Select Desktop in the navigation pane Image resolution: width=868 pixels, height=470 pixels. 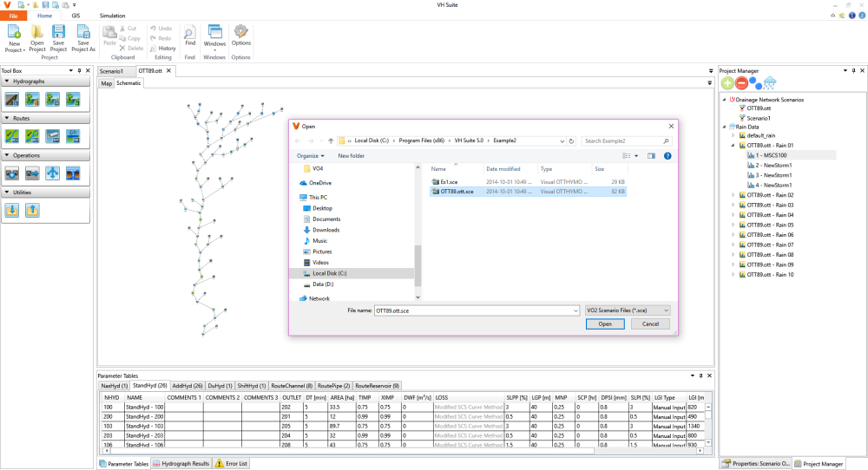322,208
